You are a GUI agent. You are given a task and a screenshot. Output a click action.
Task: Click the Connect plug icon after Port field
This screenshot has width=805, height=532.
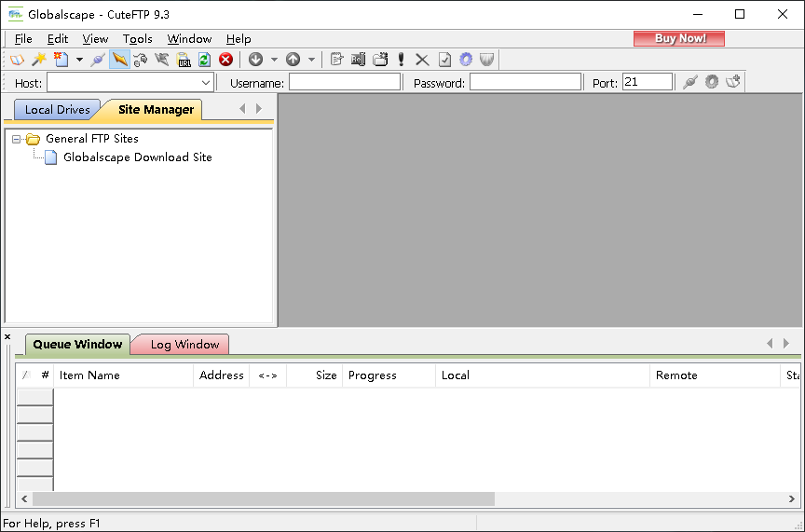690,82
